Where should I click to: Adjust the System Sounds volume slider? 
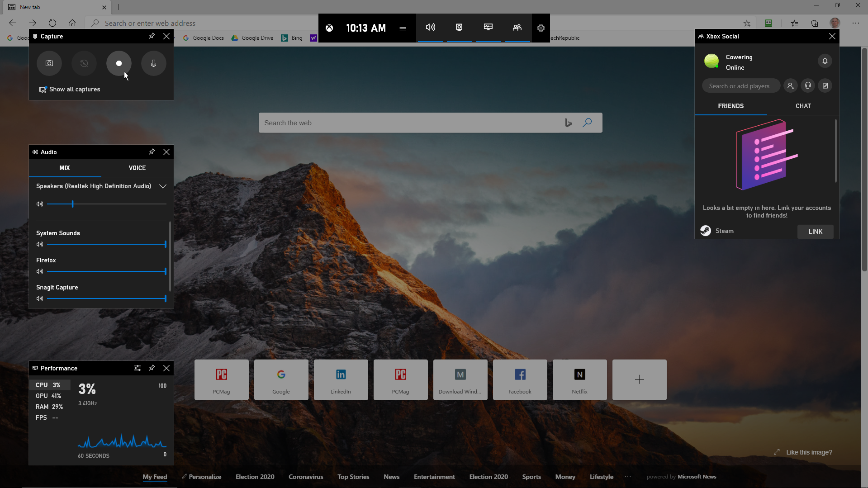(x=107, y=244)
